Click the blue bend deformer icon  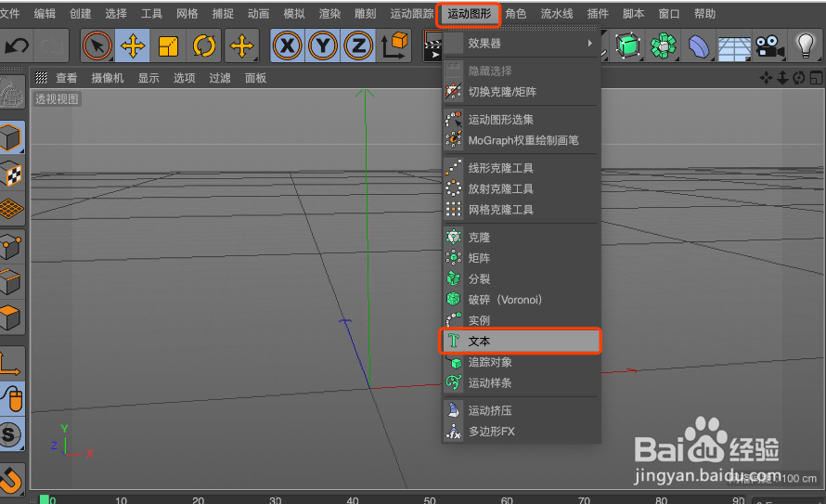pos(699,45)
